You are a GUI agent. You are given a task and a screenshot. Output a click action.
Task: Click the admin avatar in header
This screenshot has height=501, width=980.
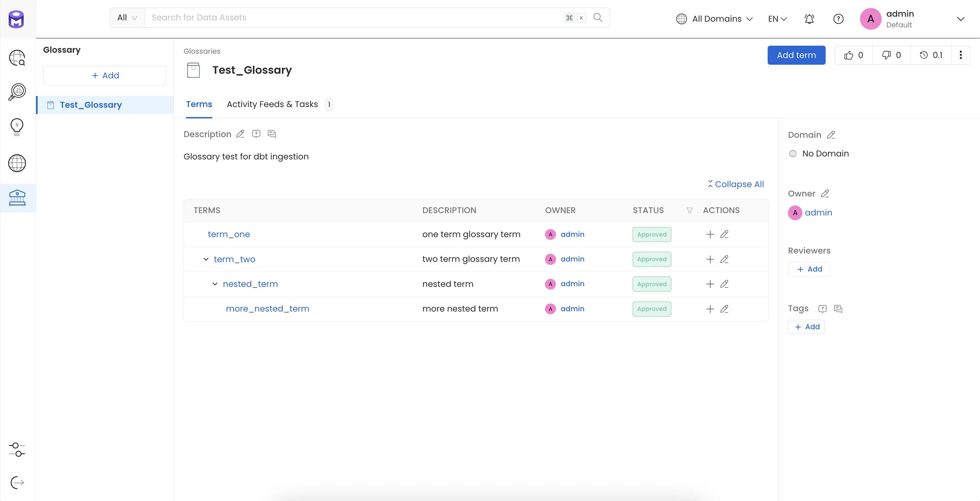[x=870, y=19]
